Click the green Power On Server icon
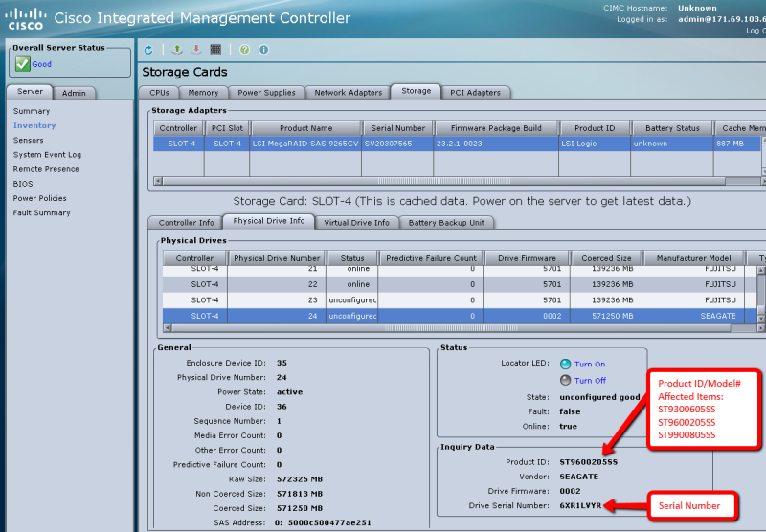This screenshot has width=766, height=532. click(x=177, y=50)
